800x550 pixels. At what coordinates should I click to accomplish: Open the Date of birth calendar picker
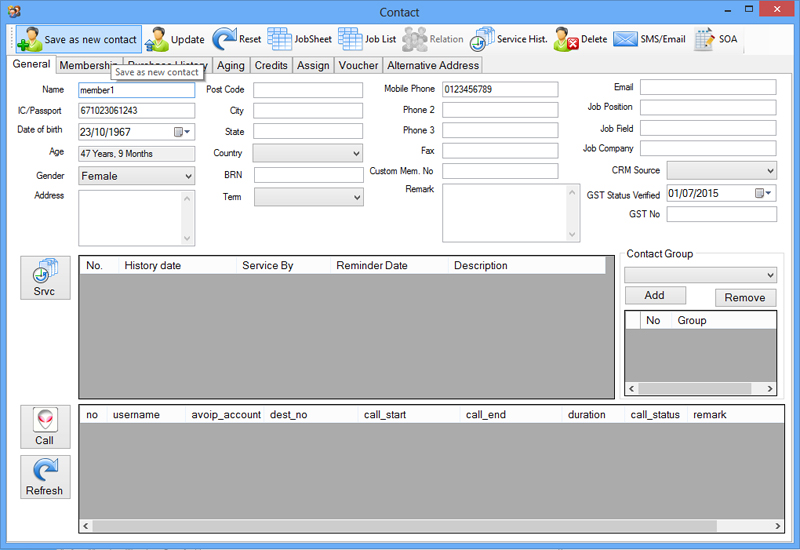(182, 132)
